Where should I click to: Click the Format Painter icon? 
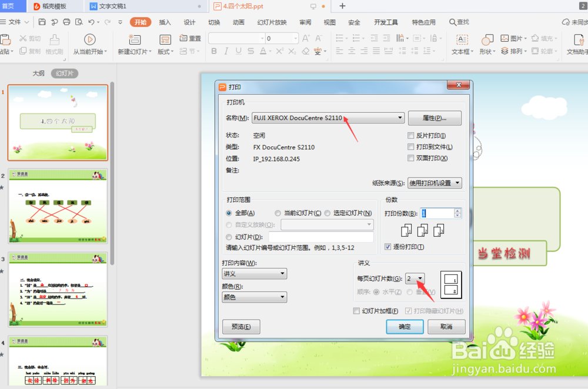54,45
